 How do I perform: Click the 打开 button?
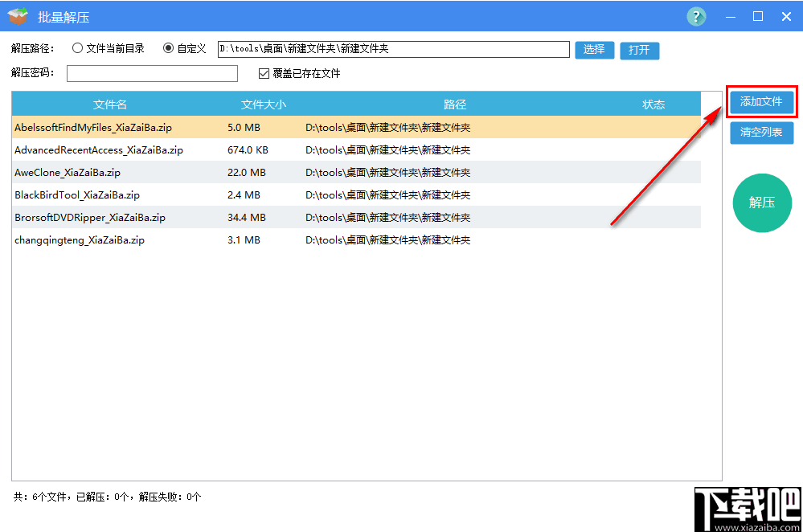click(x=639, y=50)
